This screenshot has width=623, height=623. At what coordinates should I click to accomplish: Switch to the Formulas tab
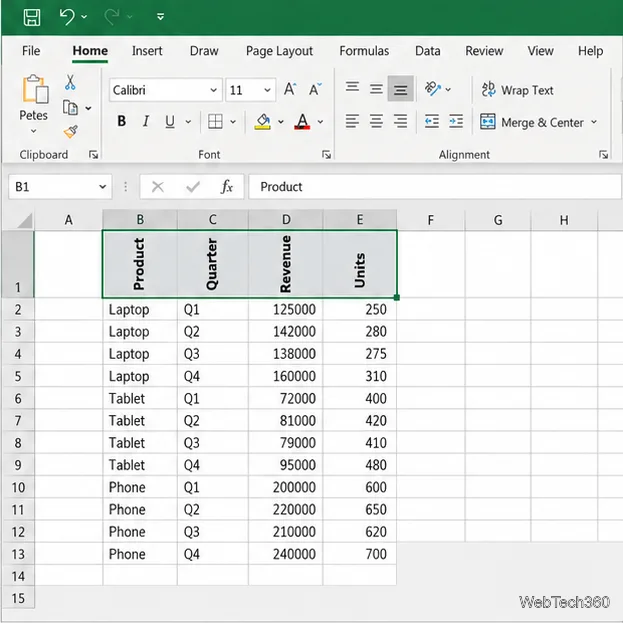pyautogui.click(x=364, y=51)
